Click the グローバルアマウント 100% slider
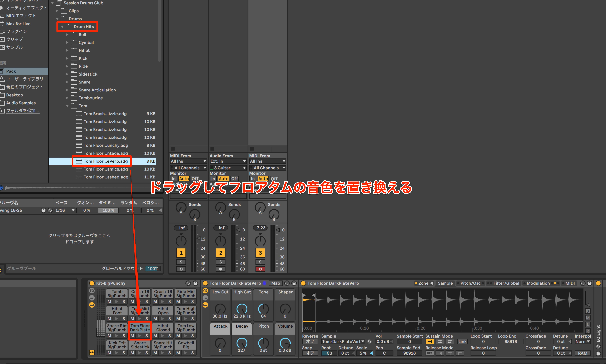Image resolution: width=606 pixels, height=364 pixels. [153, 269]
